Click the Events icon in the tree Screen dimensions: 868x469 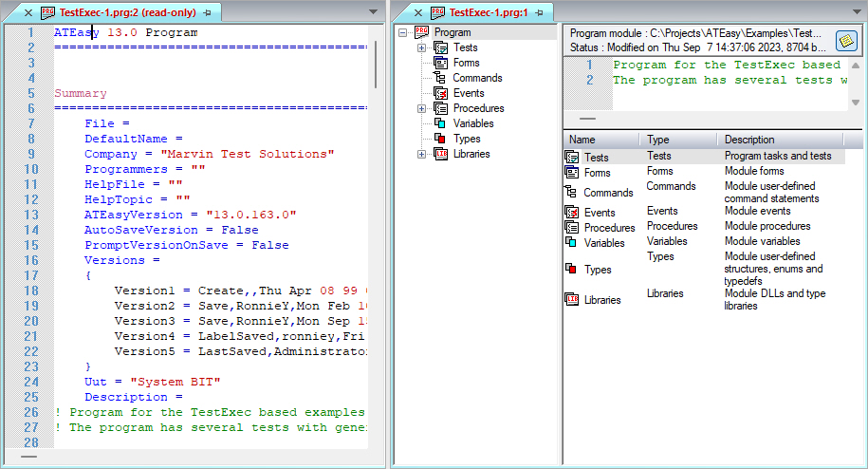[441, 93]
